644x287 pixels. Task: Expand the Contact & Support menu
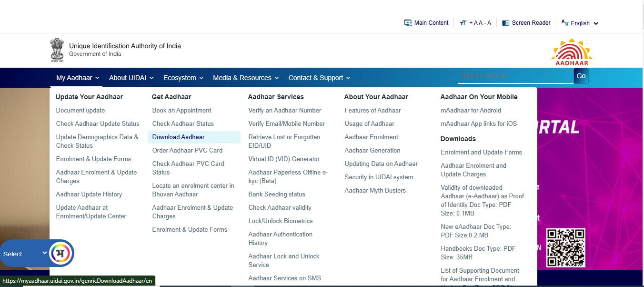(319, 78)
